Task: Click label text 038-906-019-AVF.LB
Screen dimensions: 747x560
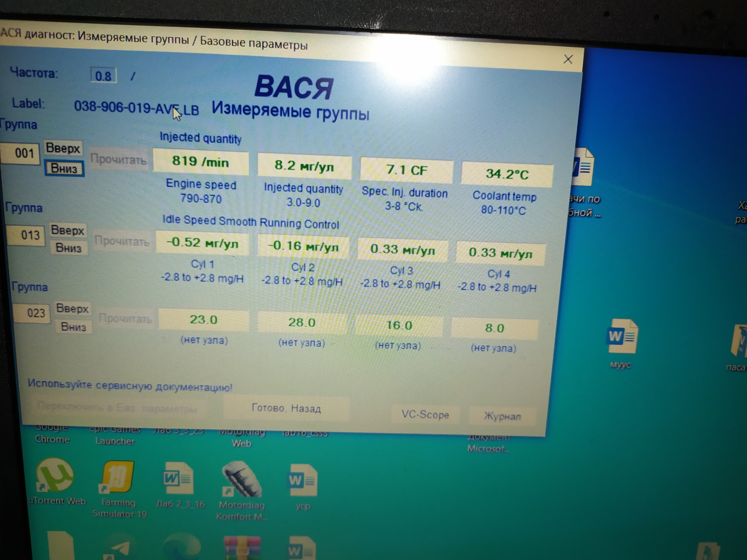Action: point(136,108)
